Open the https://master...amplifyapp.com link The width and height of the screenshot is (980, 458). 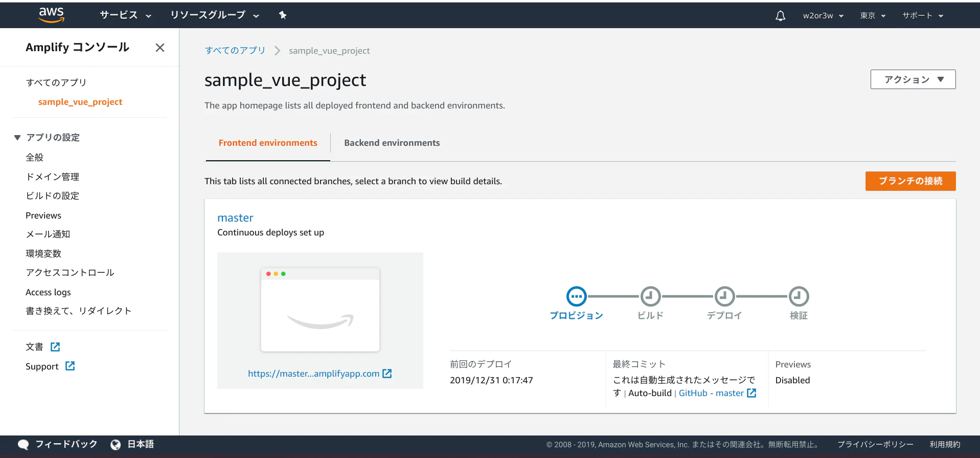click(313, 374)
